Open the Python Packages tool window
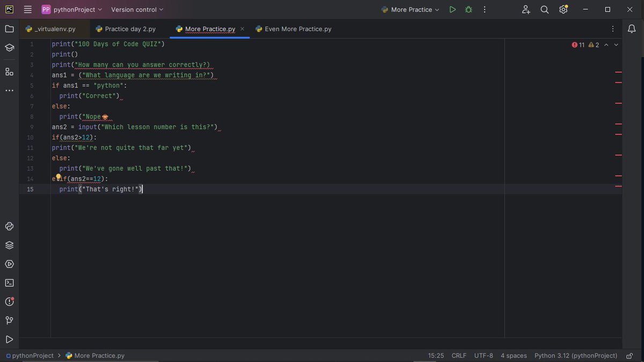 (9, 245)
